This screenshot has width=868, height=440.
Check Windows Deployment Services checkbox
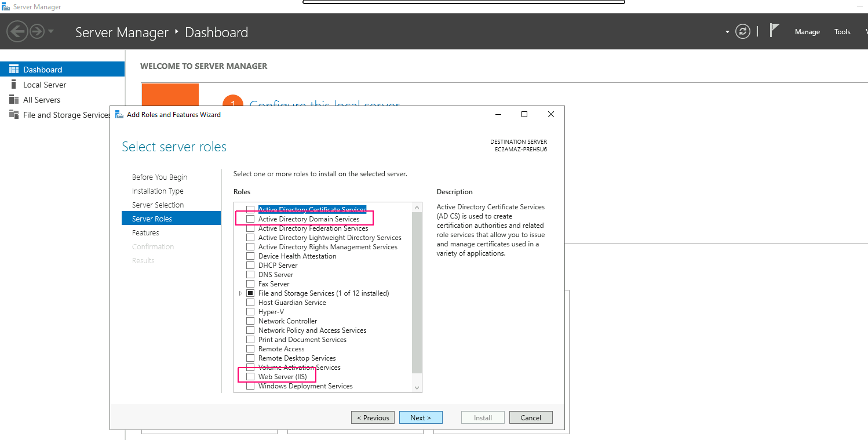tap(250, 386)
